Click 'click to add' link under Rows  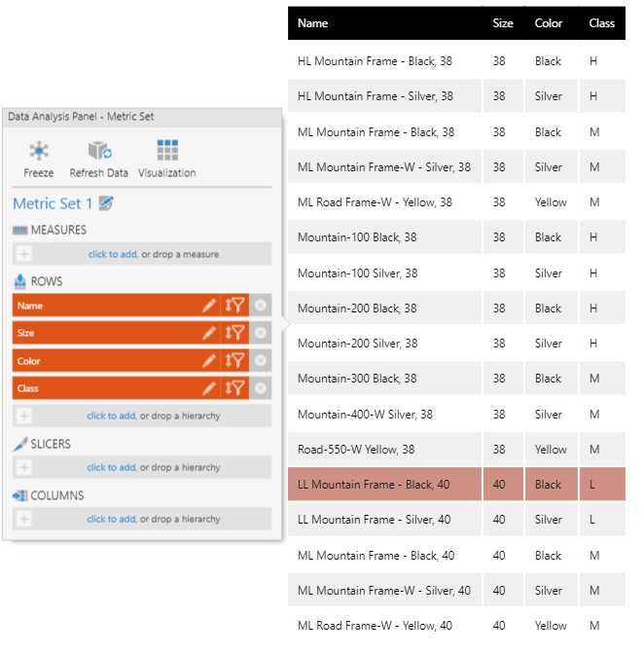[x=111, y=416]
